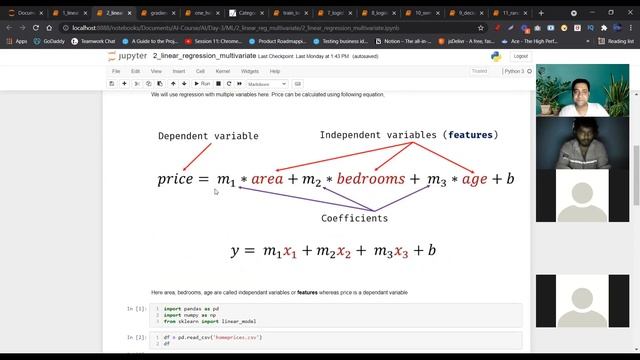Close the 10_svm tab
This screenshot has height=360, width=640.
click(438, 13)
